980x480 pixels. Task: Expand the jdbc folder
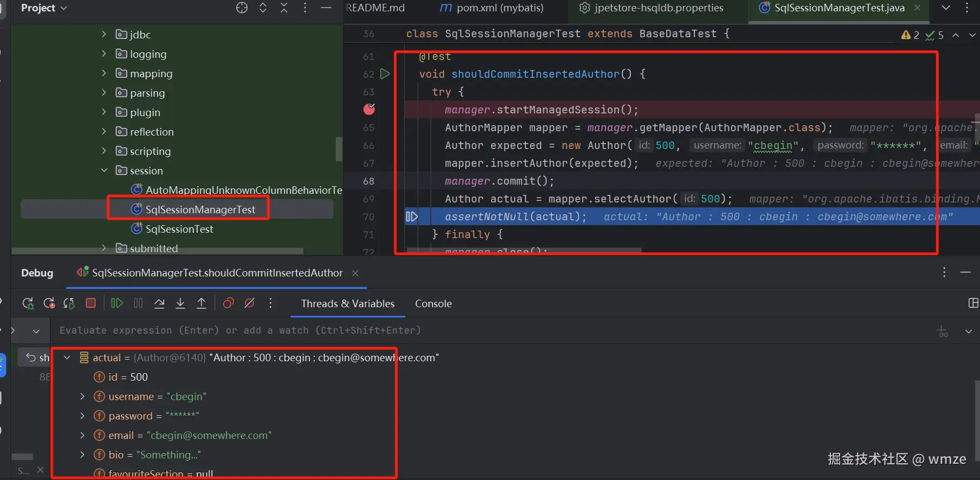click(104, 34)
